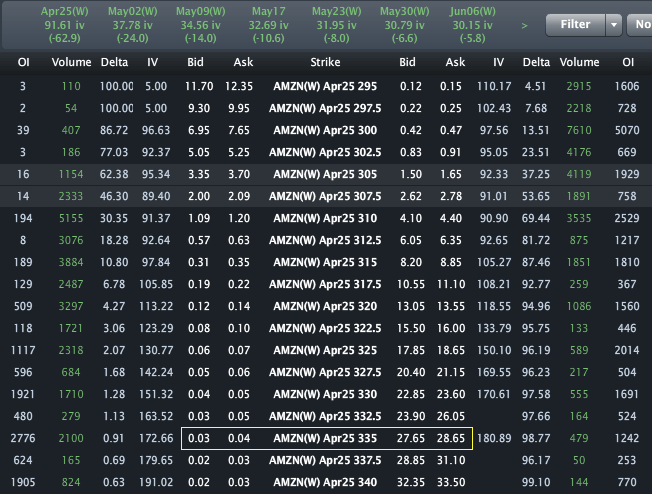Select strike AMZN(W) Apr25 312.5
652x494 pixels.
pos(325,240)
